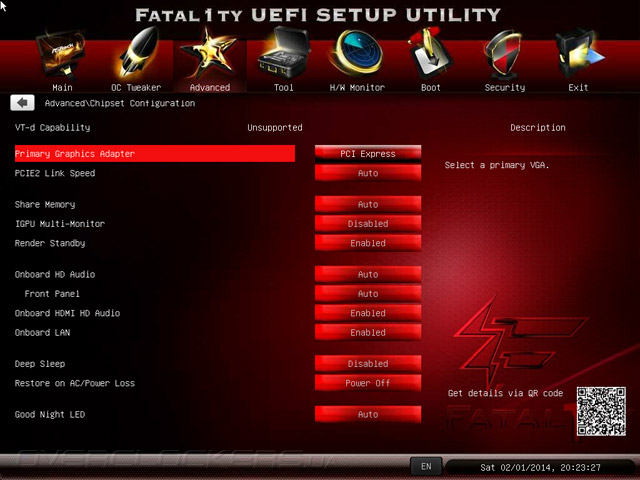Select the Tool tab label
Screen dimensions: 640x480
283,87
